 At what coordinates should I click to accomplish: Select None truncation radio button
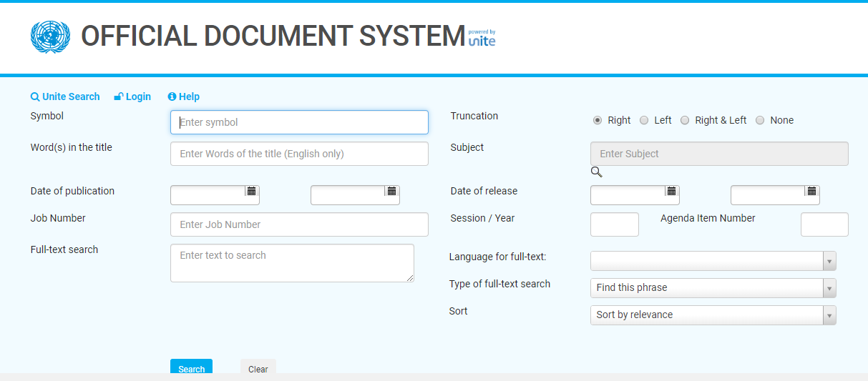(760, 120)
